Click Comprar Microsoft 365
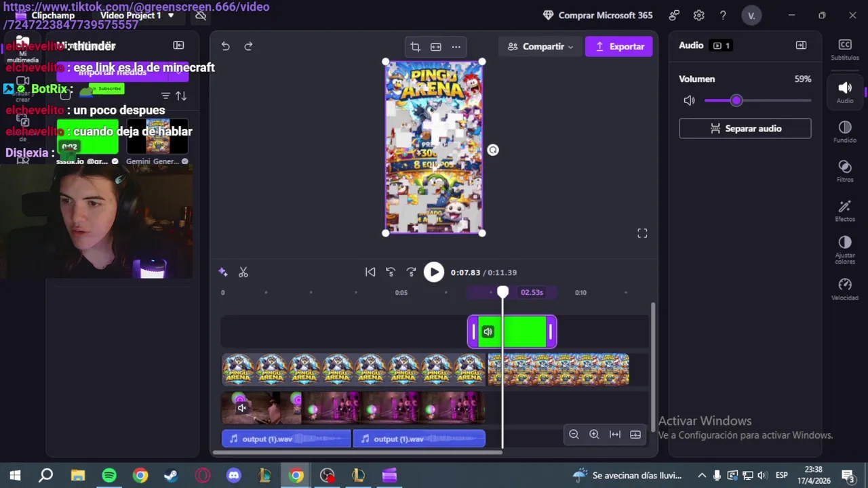This screenshot has height=488, width=868. [x=597, y=15]
